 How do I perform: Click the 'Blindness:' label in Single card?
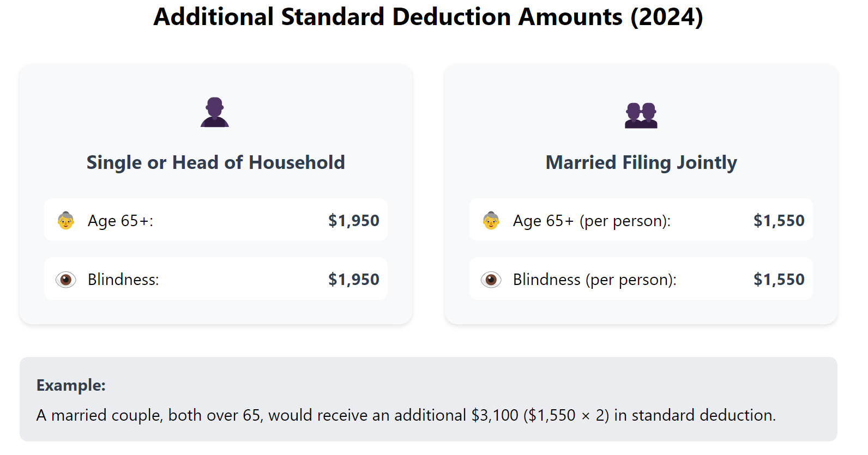(123, 280)
